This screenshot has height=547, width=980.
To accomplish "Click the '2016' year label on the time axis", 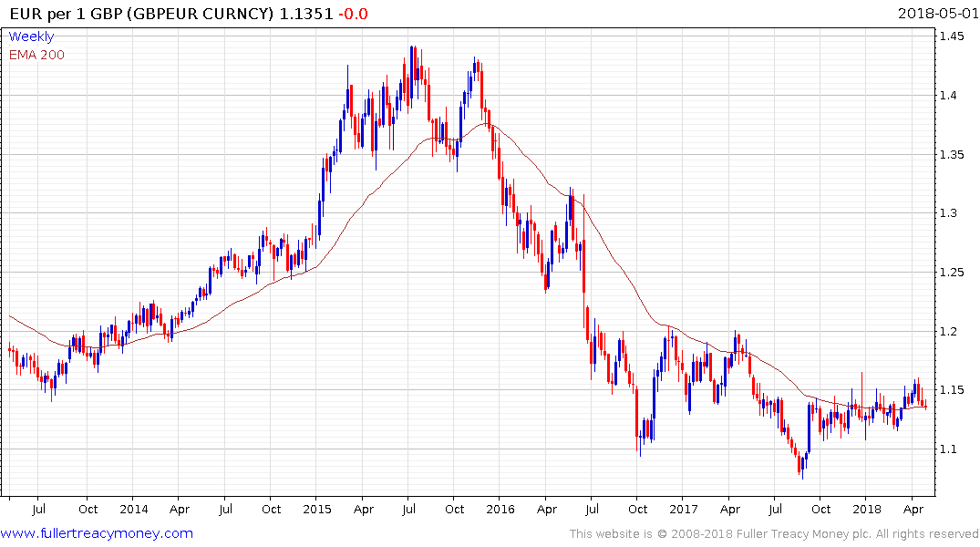I will (500, 509).
